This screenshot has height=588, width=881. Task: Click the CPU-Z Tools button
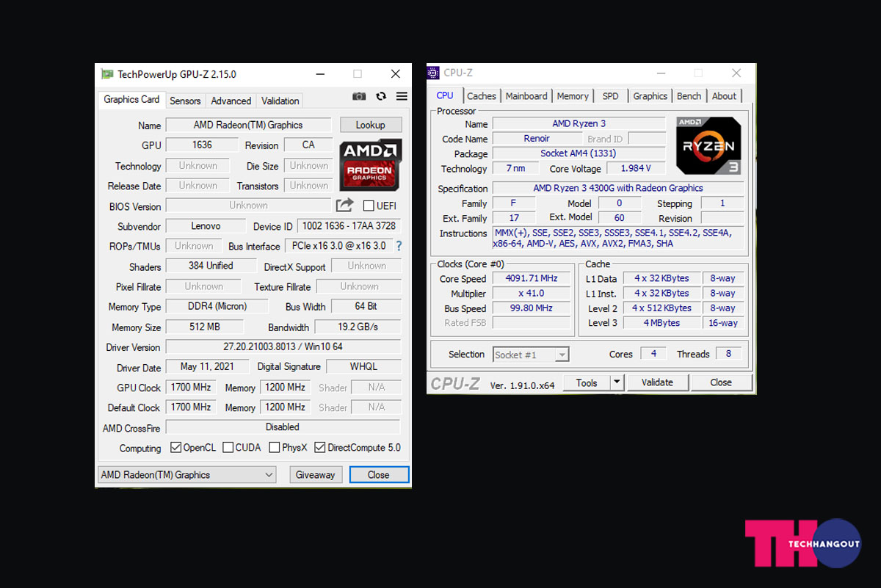click(x=587, y=382)
